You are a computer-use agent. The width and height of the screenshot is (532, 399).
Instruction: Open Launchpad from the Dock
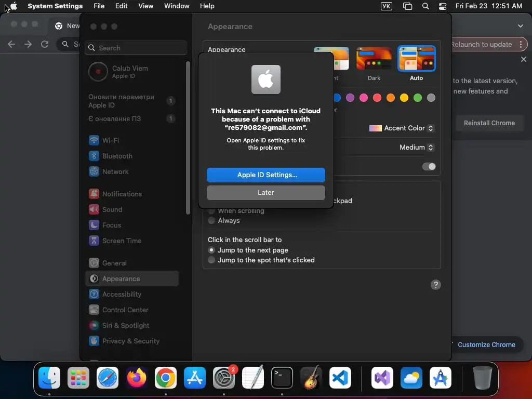tap(78, 378)
